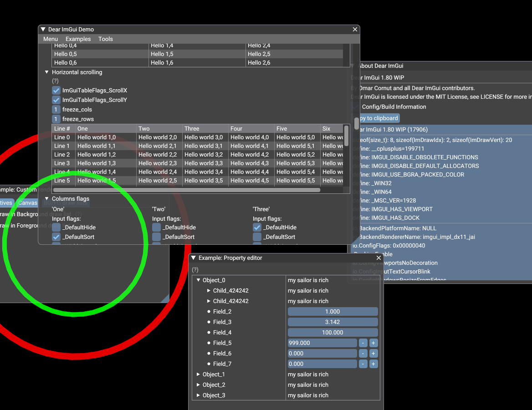
Task: Expand the Object_3 tree node
Action: point(199,395)
